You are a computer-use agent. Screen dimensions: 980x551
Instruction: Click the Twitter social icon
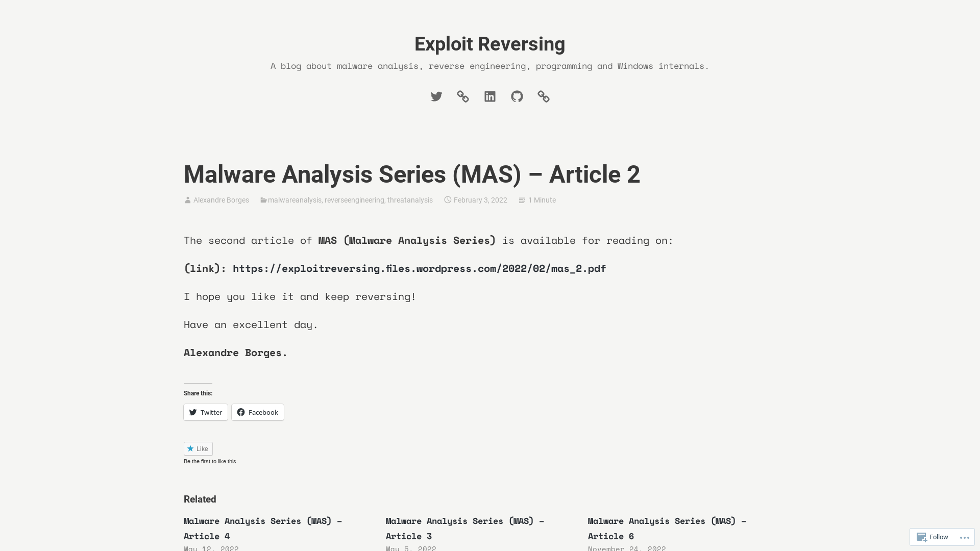pos(436,96)
